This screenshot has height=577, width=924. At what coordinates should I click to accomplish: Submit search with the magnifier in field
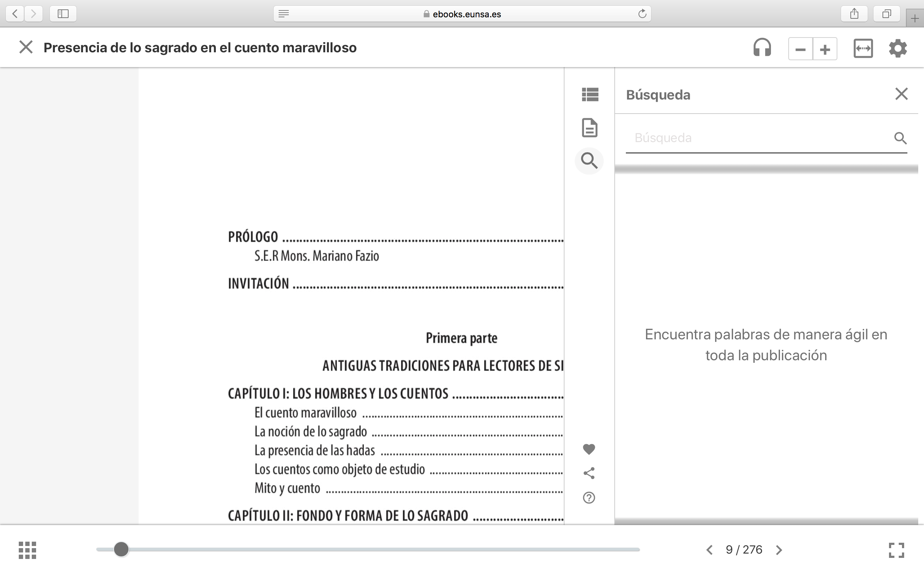point(900,138)
